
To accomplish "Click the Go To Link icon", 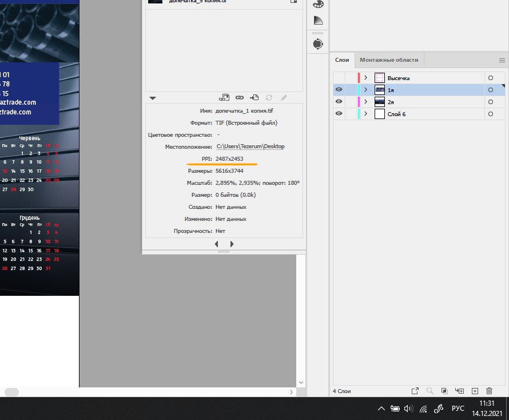I will click(x=254, y=97).
